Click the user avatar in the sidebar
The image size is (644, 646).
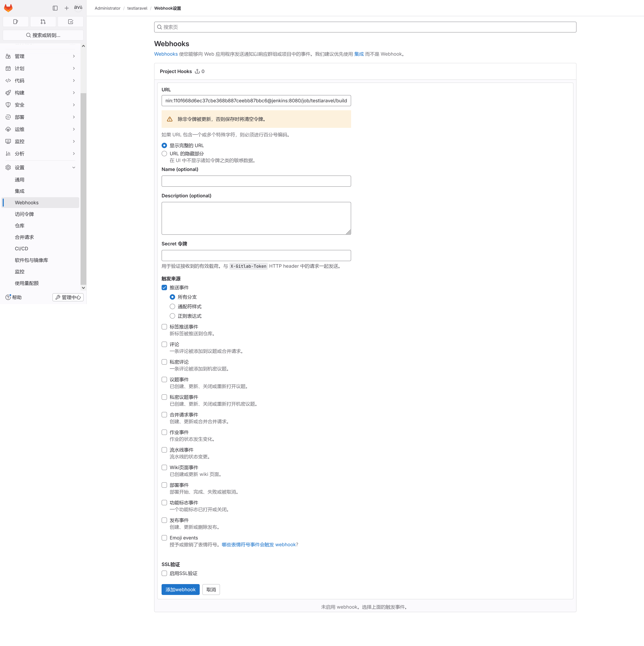pyautogui.click(x=78, y=7)
